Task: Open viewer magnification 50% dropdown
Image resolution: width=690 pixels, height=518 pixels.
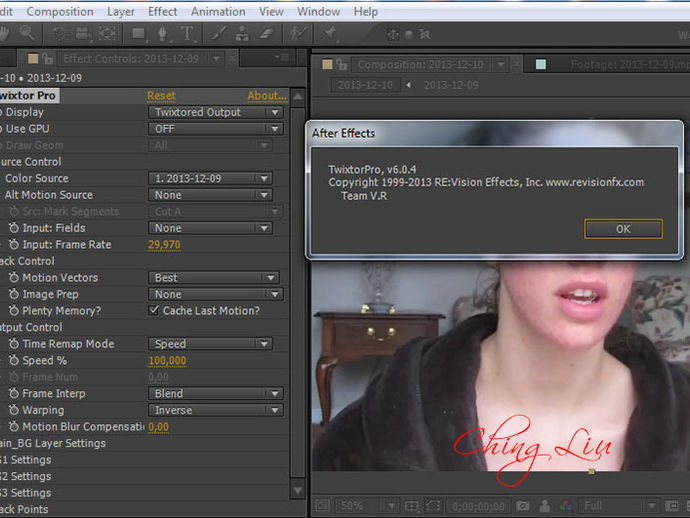Action: pyautogui.click(x=367, y=506)
